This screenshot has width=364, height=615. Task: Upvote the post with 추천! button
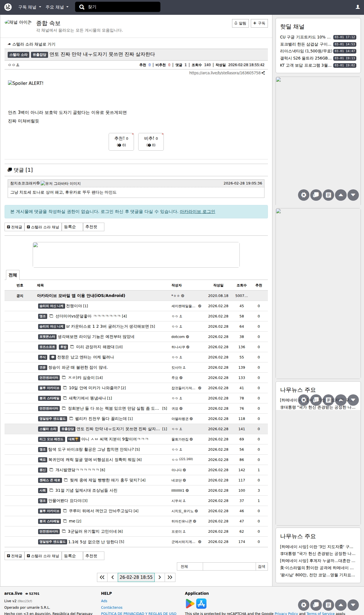(121, 142)
